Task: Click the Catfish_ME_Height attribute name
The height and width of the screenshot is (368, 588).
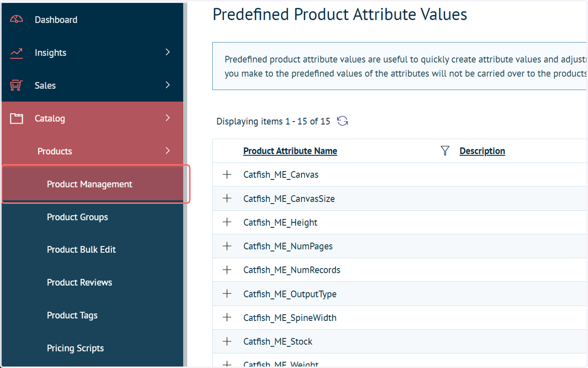Action: (280, 222)
